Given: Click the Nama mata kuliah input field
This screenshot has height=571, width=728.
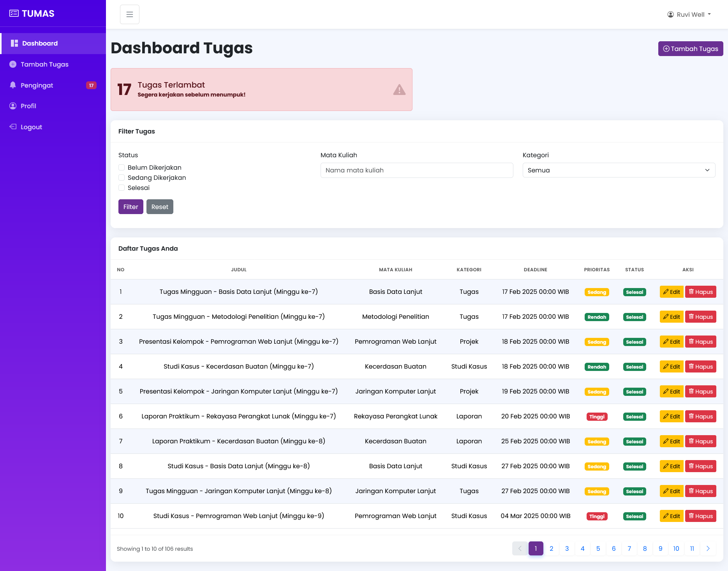Looking at the screenshot, I should click(x=416, y=170).
